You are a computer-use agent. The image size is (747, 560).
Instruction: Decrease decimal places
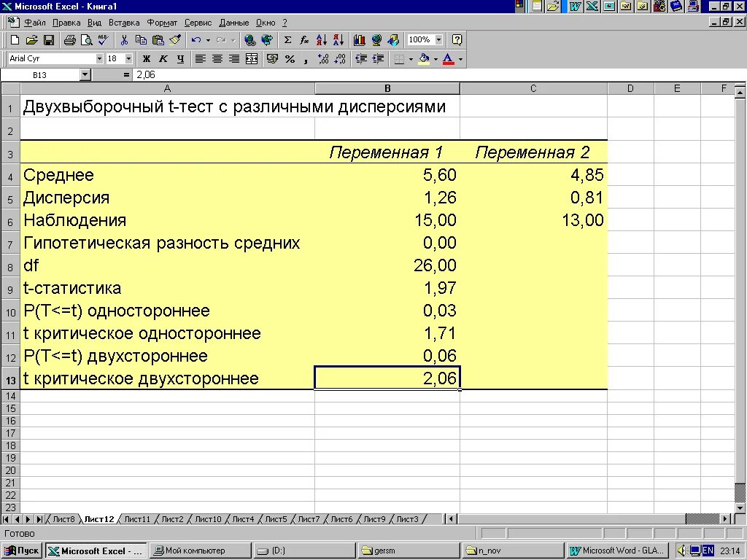click(x=340, y=59)
